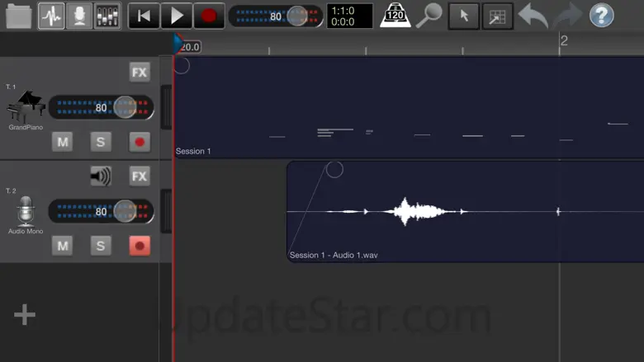
Task: Toggle the metronome at 120 tempo
Action: point(395,16)
